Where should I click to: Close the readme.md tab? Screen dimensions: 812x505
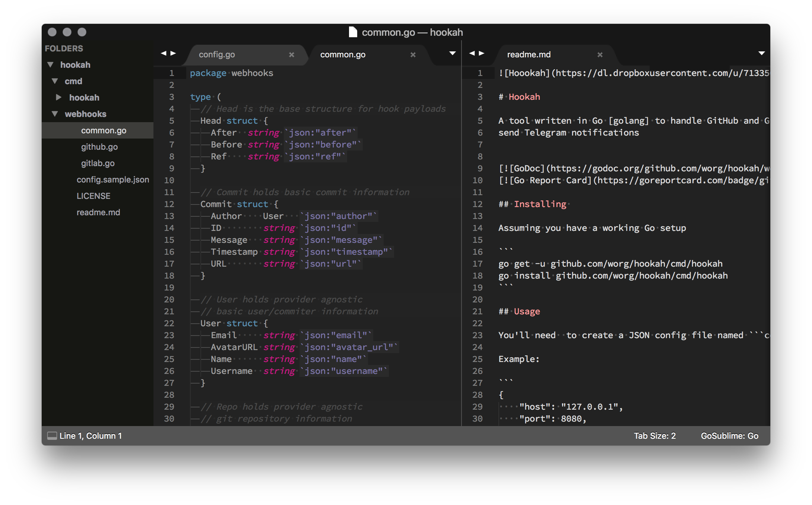600,55
